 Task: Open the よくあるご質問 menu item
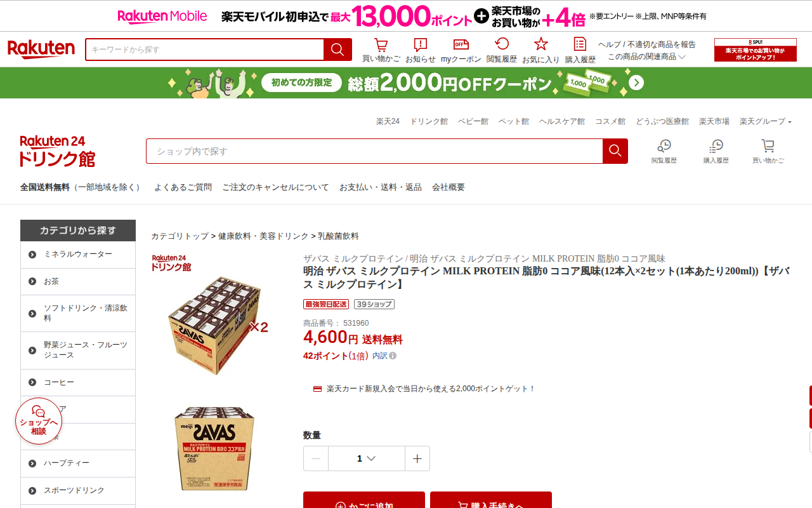(183, 187)
